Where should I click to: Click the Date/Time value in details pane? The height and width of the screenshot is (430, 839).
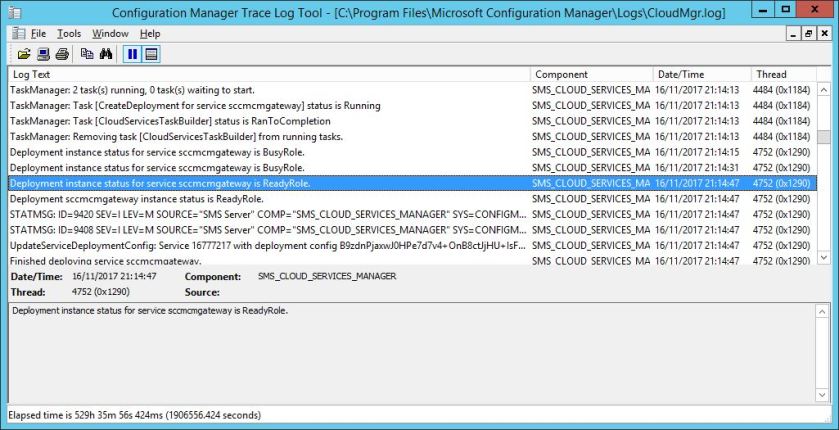114,277
